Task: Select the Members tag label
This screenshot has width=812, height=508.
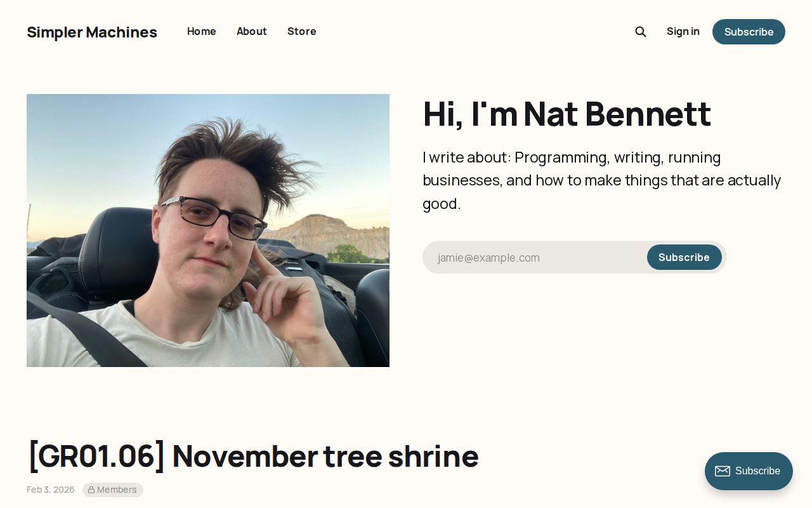Action: (117, 490)
